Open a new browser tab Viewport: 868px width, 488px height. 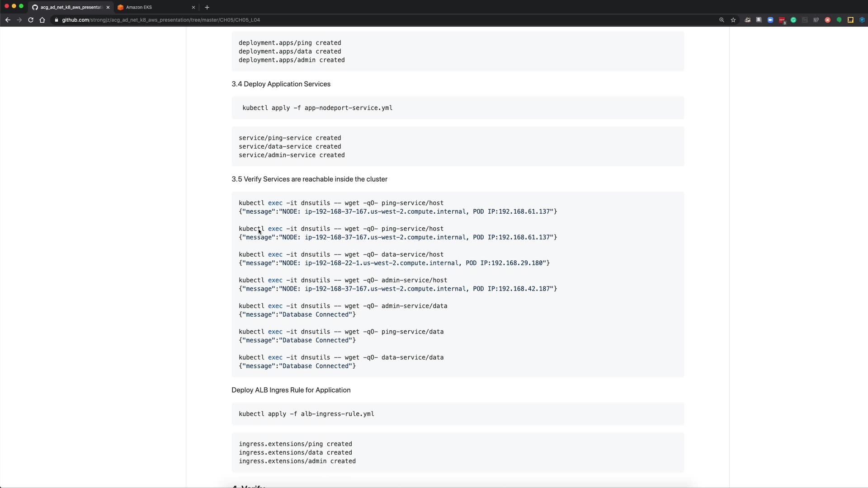point(207,7)
